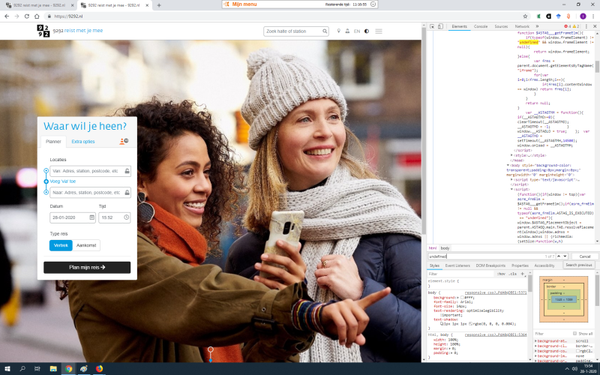Click the 9292 logo in page header
The height and width of the screenshot is (375, 600).
(x=43, y=31)
